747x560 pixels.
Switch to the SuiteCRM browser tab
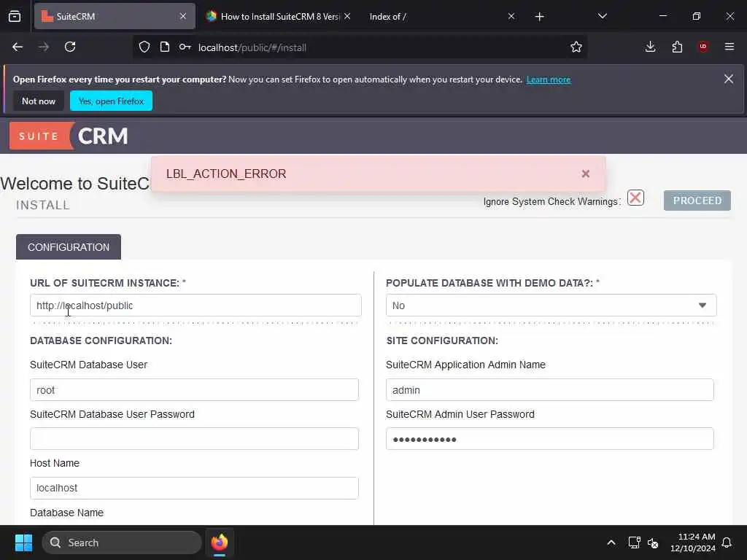[x=115, y=16]
